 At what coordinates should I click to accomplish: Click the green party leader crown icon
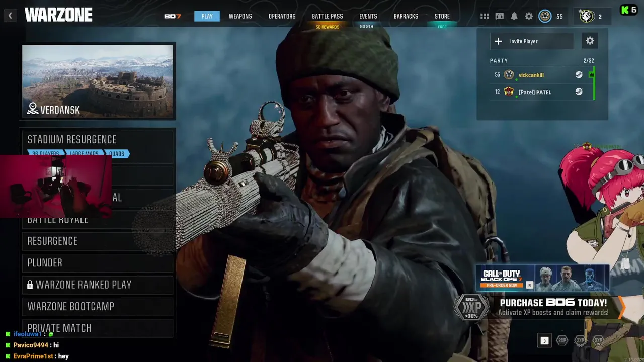(x=591, y=74)
